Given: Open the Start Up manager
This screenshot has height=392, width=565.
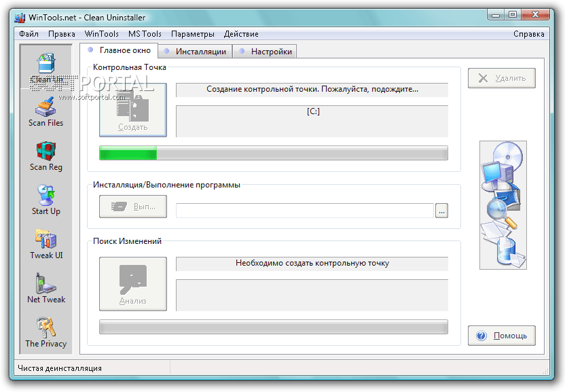Looking at the screenshot, I should (x=45, y=200).
